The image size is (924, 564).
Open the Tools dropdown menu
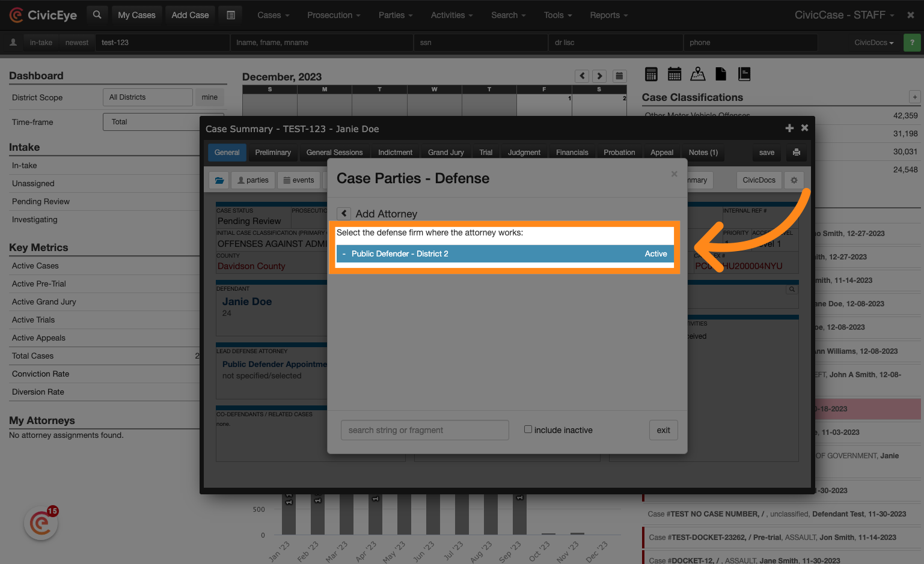coord(558,15)
